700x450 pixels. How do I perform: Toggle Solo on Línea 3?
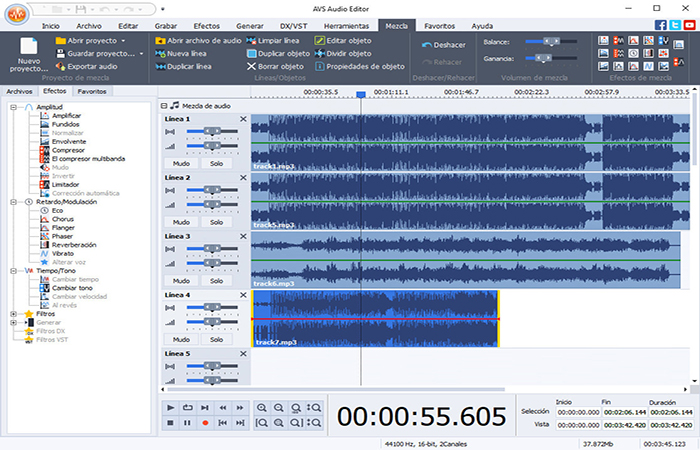[217, 281]
